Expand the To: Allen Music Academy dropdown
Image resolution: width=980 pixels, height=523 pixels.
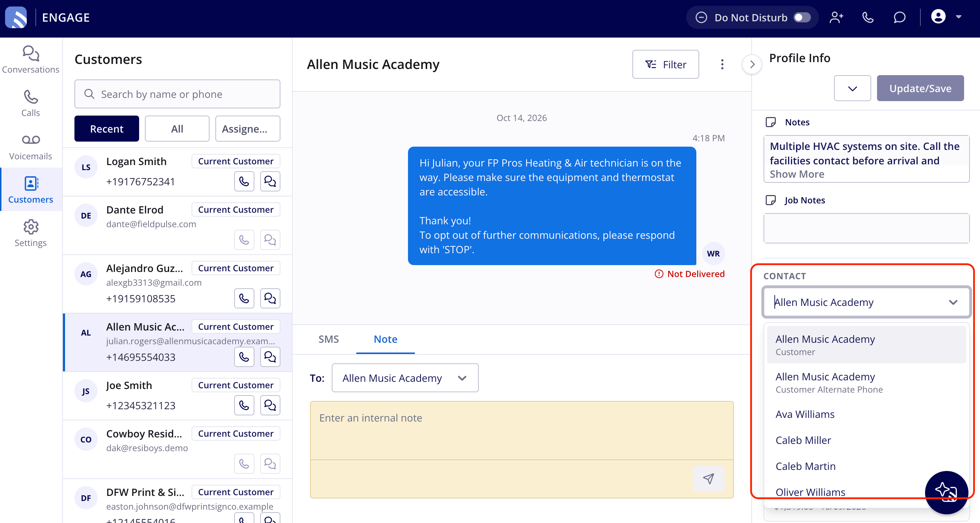coord(405,378)
